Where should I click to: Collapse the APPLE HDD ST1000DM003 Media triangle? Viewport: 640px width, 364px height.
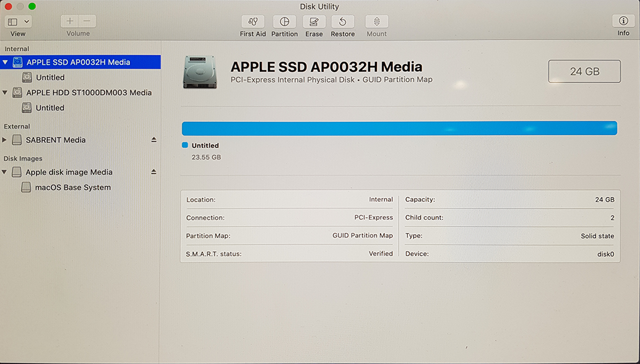click(5, 93)
